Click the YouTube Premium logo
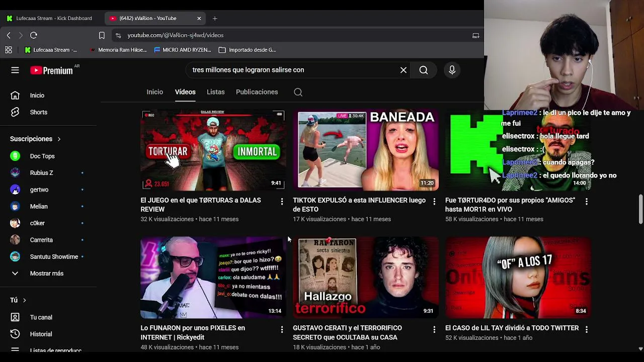Viewport: 644px width, 362px height. coord(51,70)
